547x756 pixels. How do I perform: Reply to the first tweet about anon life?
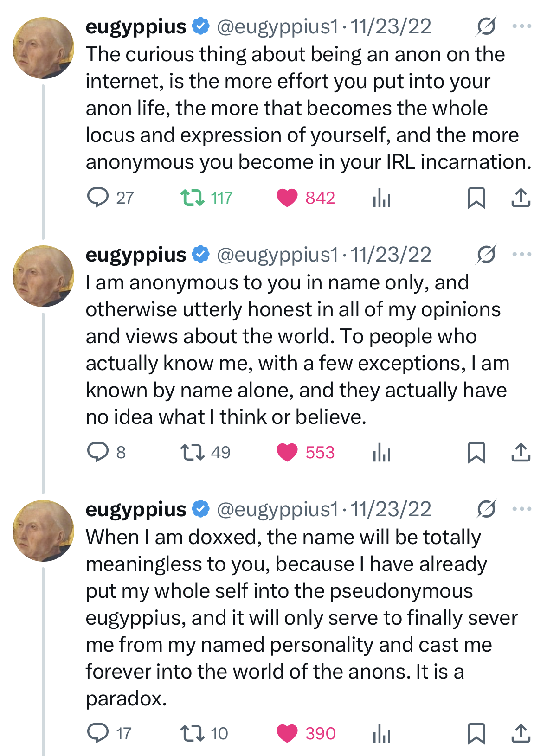98,198
